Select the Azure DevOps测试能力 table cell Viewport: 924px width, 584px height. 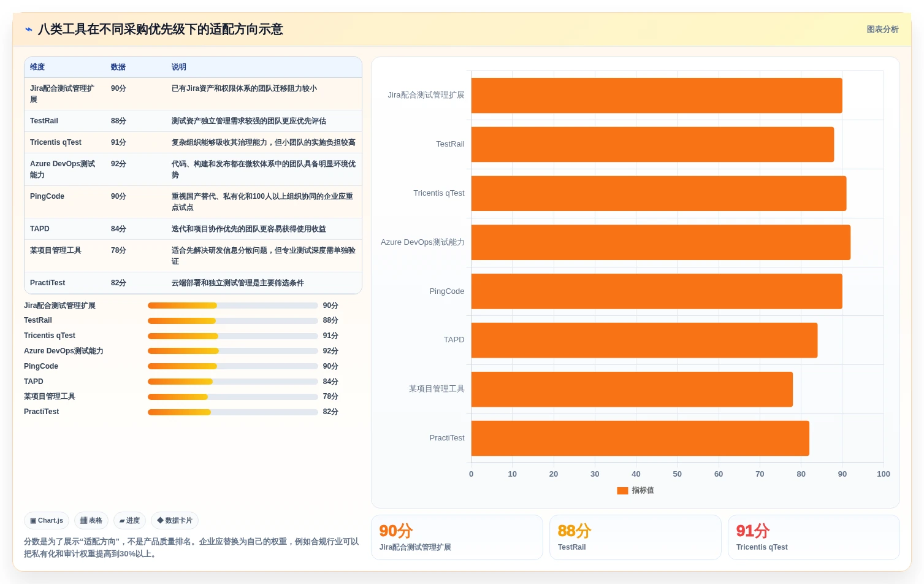tap(63, 169)
